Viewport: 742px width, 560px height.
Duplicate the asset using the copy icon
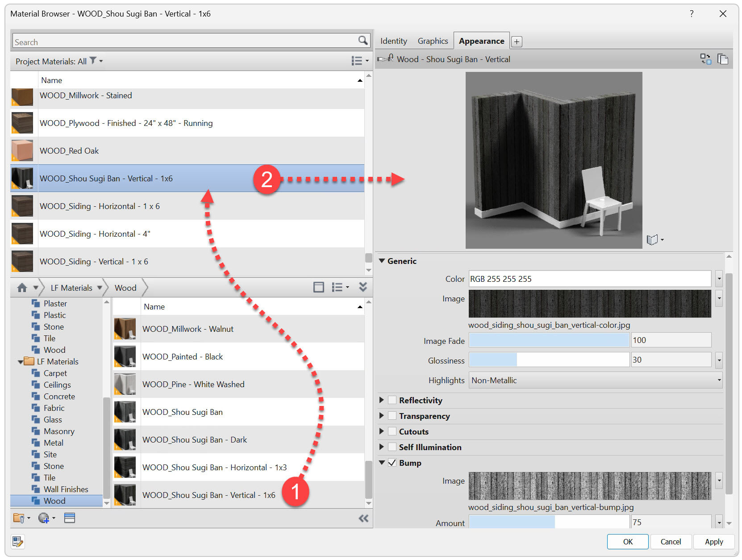pyautogui.click(x=723, y=59)
